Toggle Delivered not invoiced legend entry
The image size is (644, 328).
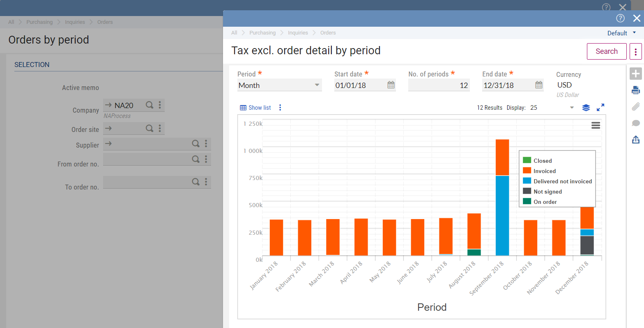(x=562, y=181)
